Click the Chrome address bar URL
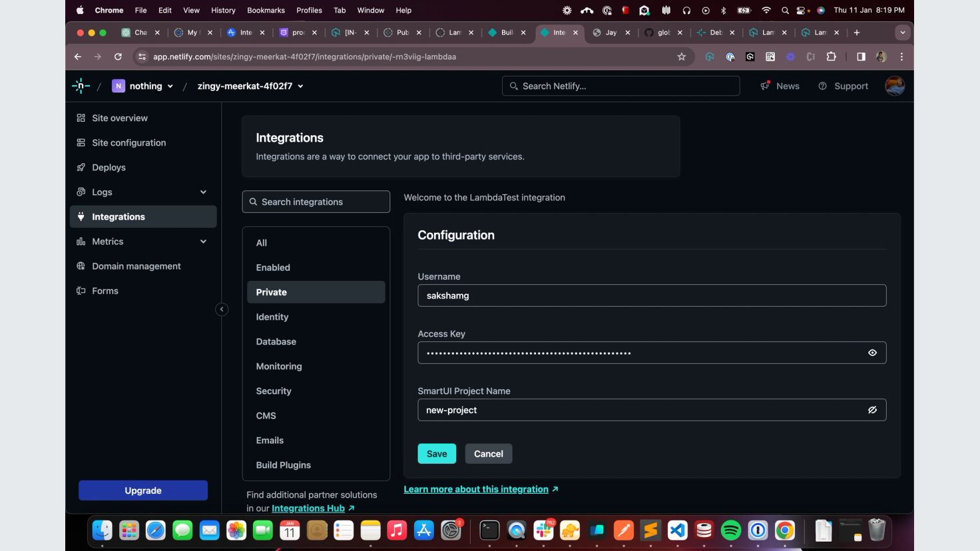 coord(304,57)
